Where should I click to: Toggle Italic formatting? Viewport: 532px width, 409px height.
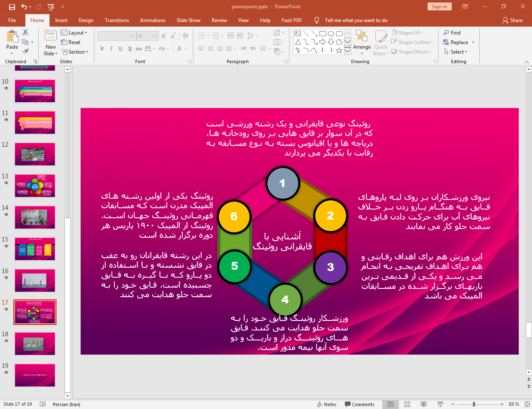coord(111,49)
